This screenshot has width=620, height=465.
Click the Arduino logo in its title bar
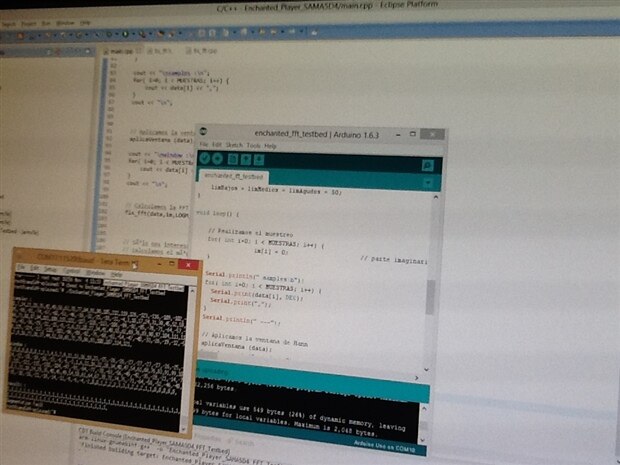point(203,131)
